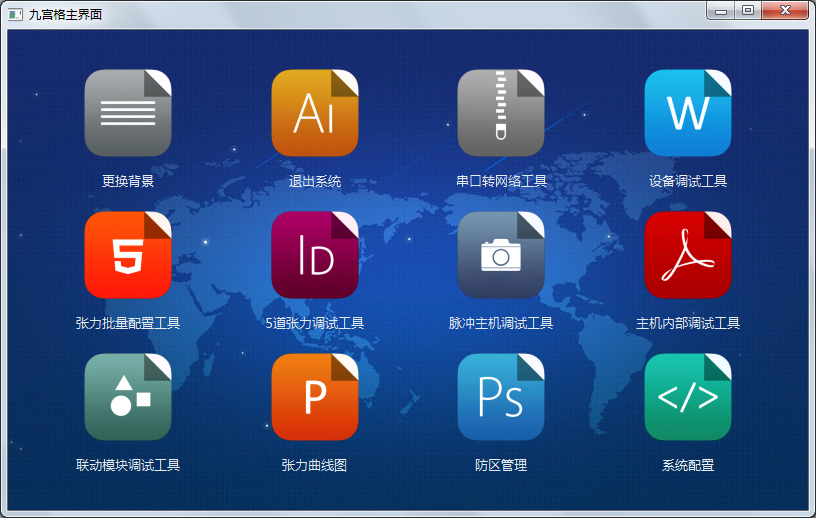
Task: Select the 张力曲线图 text label
Action: [x=315, y=465]
